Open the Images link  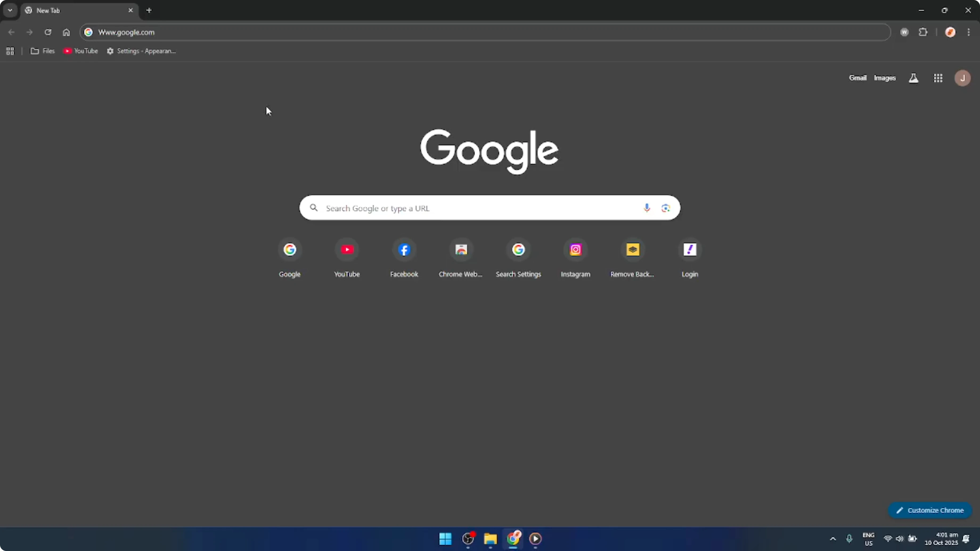coord(884,78)
